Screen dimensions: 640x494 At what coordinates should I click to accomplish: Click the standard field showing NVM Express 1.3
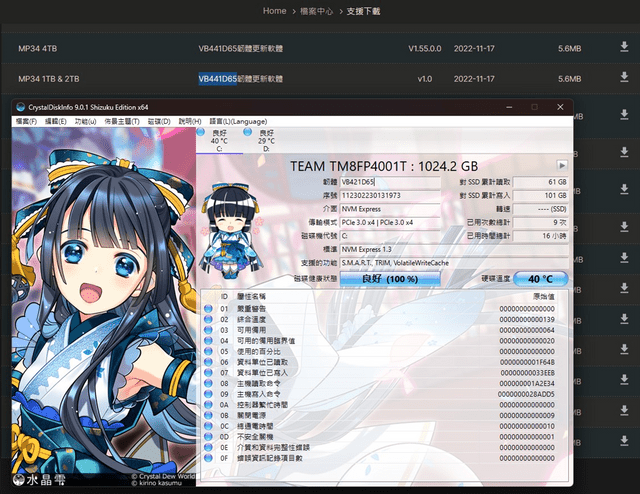pos(454,249)
